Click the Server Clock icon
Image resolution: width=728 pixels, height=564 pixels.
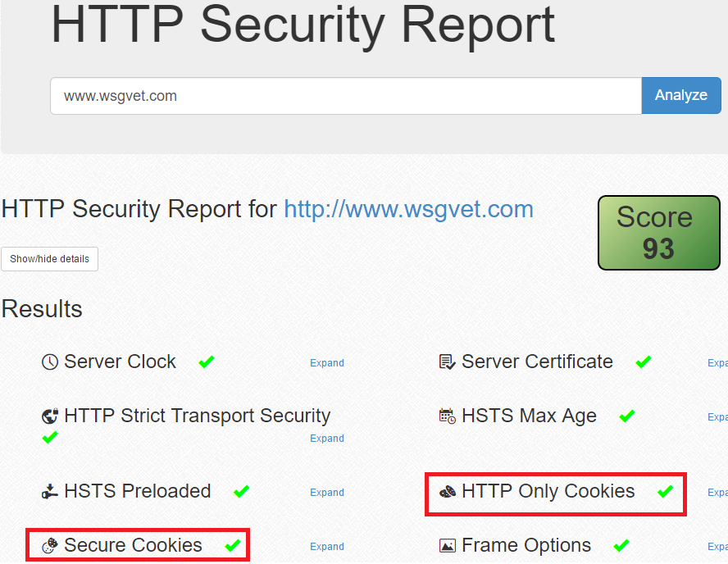pos(50,362)
